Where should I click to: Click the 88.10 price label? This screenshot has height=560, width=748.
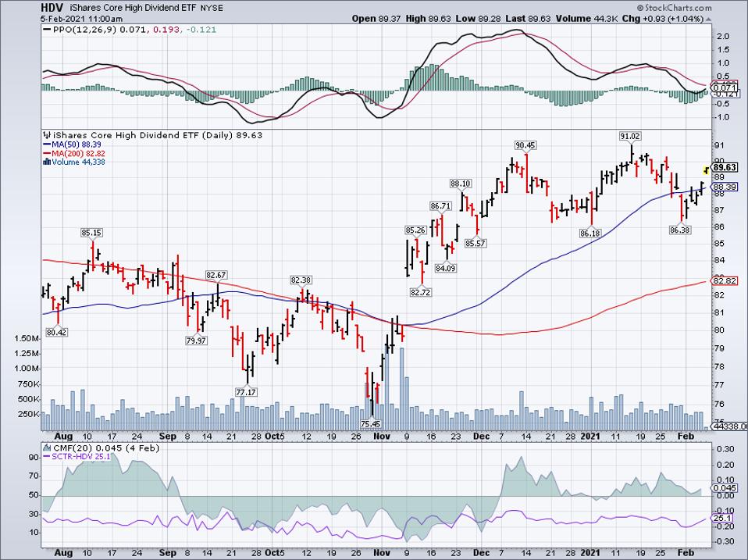point(461,184)
